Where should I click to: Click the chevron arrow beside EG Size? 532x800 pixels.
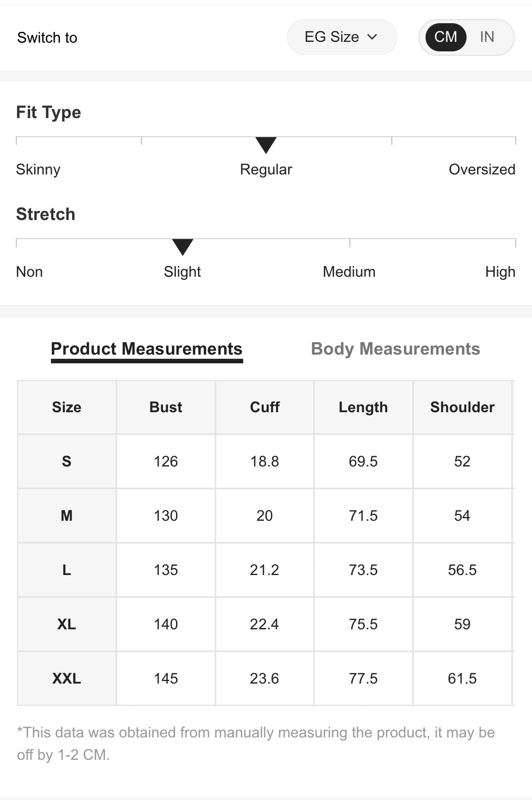[372, 37]
